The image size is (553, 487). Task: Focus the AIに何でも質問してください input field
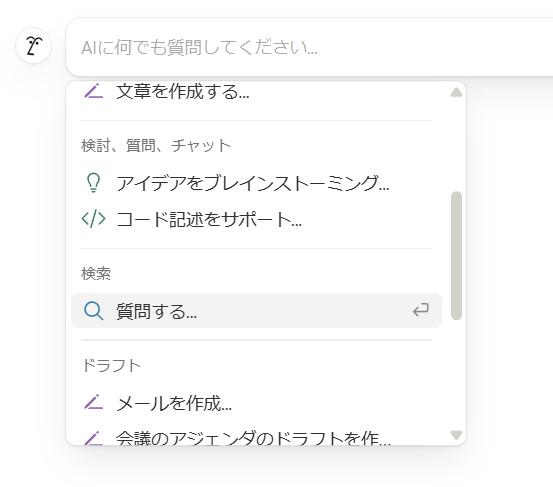(309, 47)
